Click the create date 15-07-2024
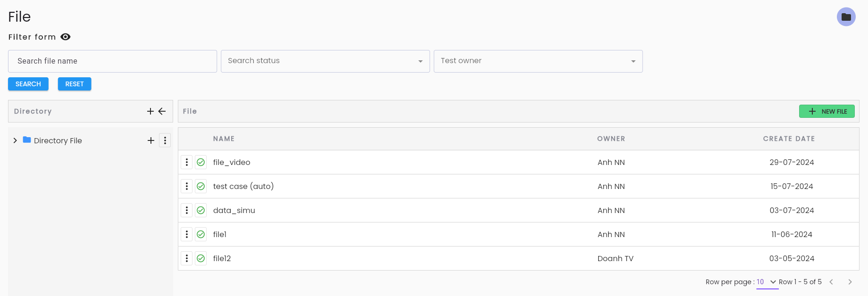 click(792, 186)
